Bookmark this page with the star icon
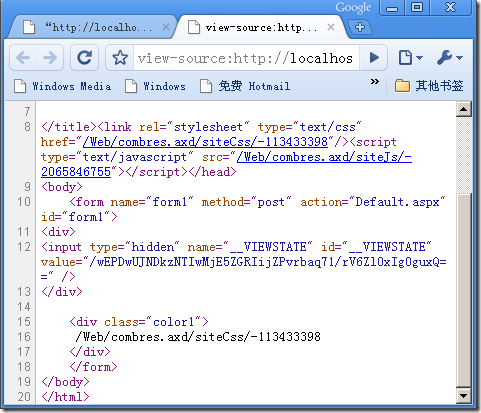The height and width of the screenshot is (413, 481). (x=120, y=58)
